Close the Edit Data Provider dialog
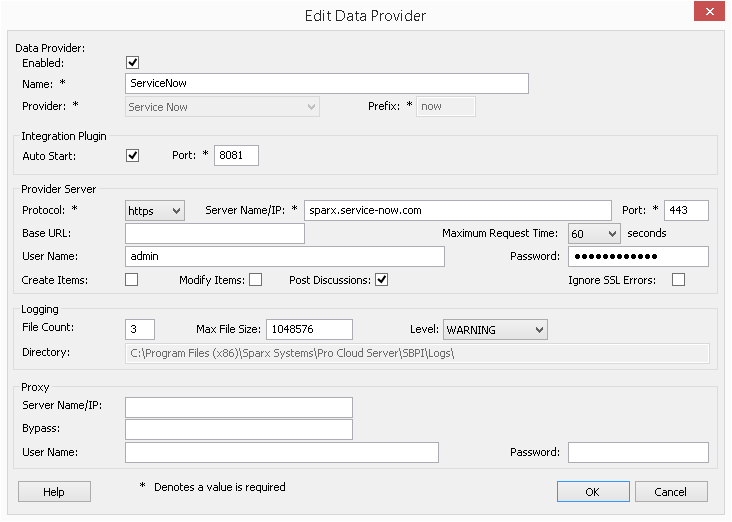The image size is (732, 522). coord(707,13)
